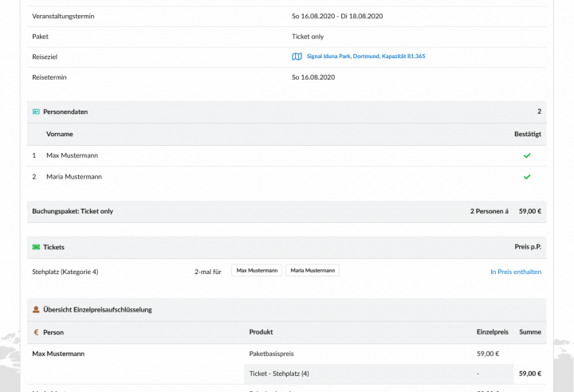Click the 'Buchungspaket: Ticket only' summary label
This screenshot has height=392, width=574.
73,211
